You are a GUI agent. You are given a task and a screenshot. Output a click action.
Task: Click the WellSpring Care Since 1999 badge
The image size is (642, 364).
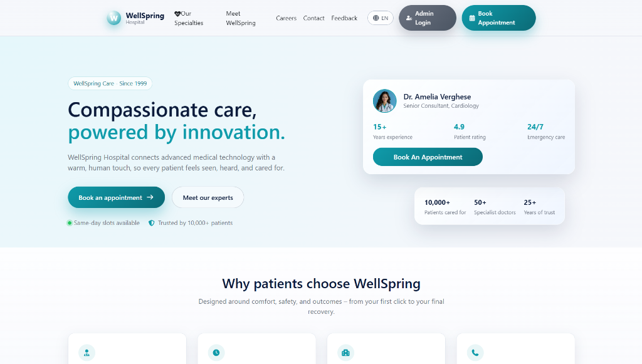click(x=110, y=83)
